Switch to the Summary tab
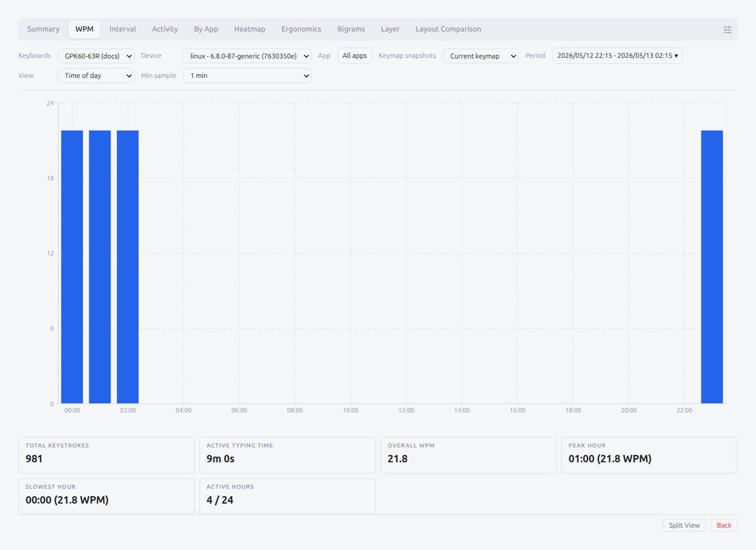This screenshot has height=550, width=756. coord(44,29)
